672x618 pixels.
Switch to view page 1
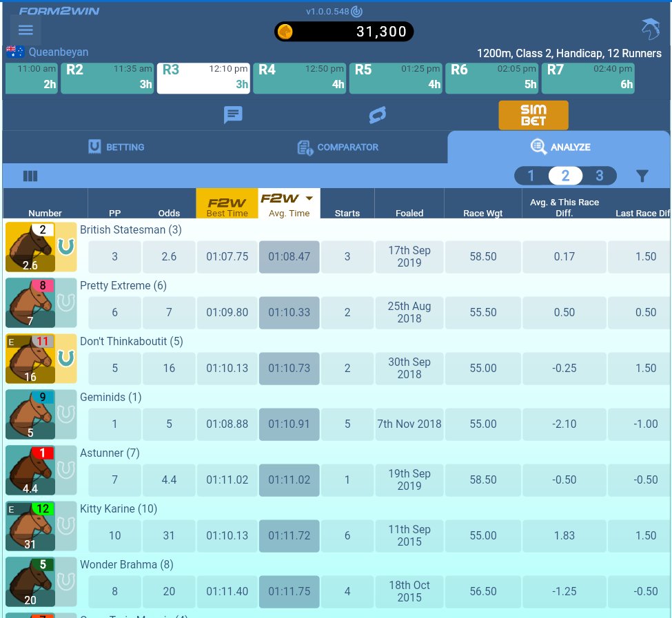click(531, 176)
